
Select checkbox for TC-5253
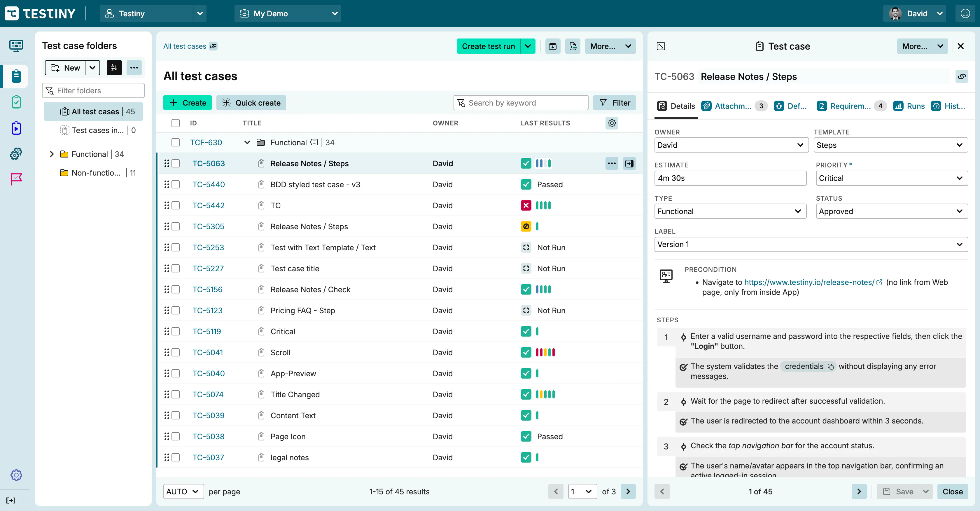tap(175, 247)
